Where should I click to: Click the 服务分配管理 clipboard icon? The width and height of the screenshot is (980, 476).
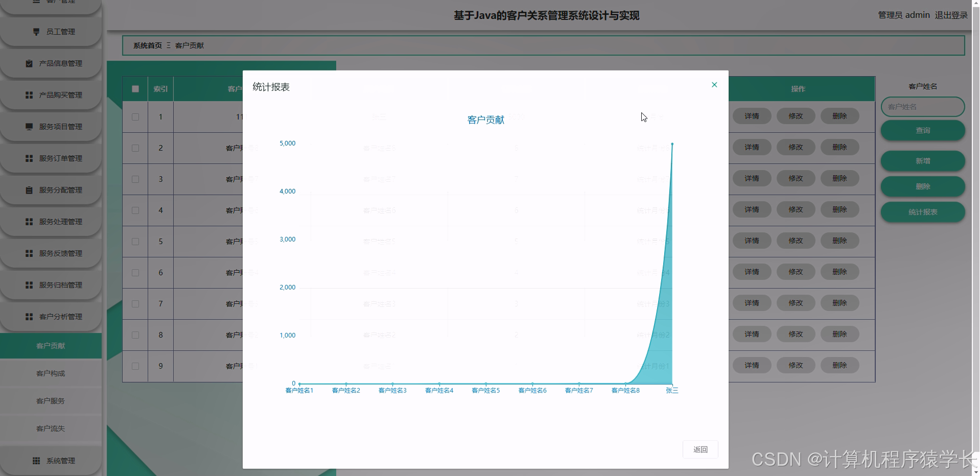coord(29,190)
